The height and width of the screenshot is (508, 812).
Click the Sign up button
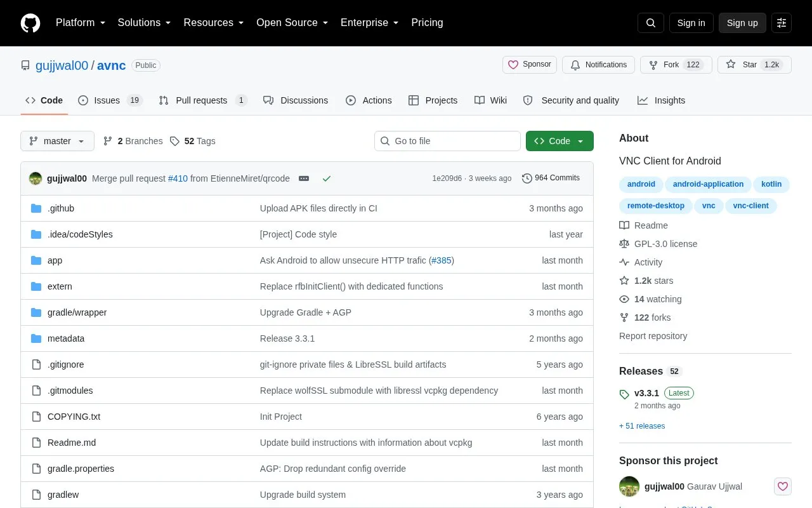[742, 23]
